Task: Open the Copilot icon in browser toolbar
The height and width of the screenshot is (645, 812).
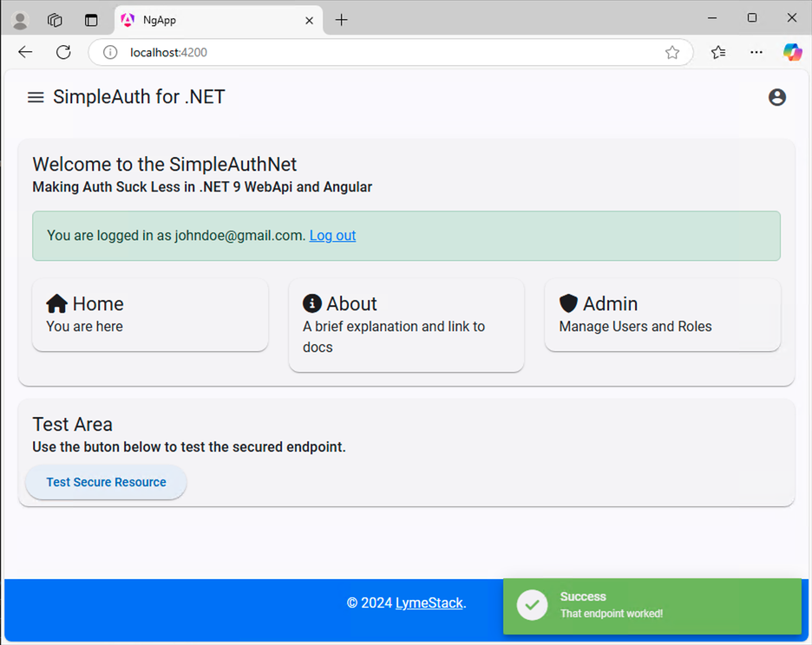Action: pos(792,52)
